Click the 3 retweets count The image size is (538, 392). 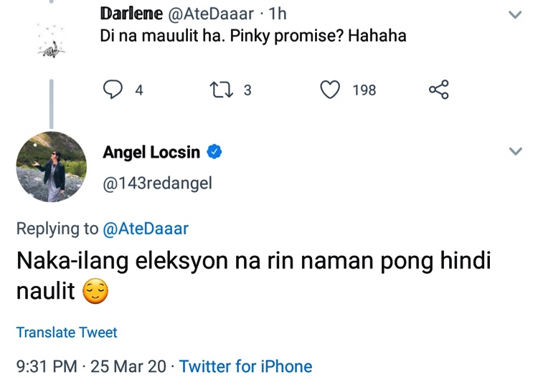(247, 90)
